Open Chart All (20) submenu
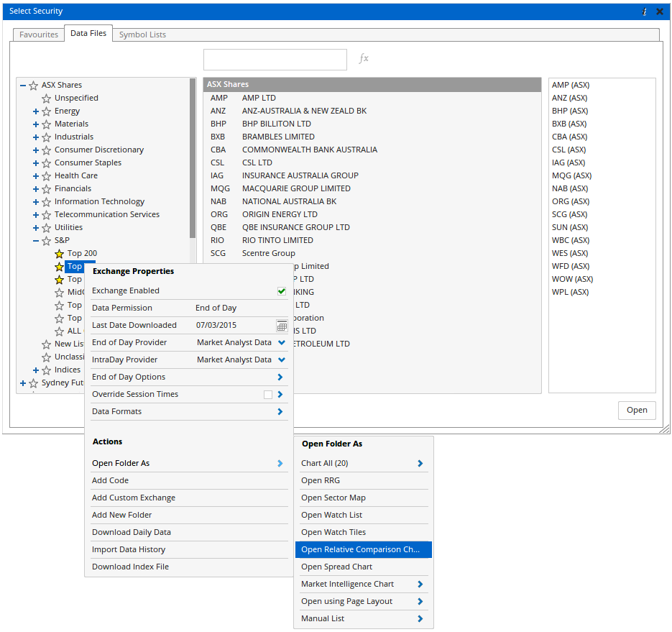This screenshot has width=672, height=632. tap(364, 463)
